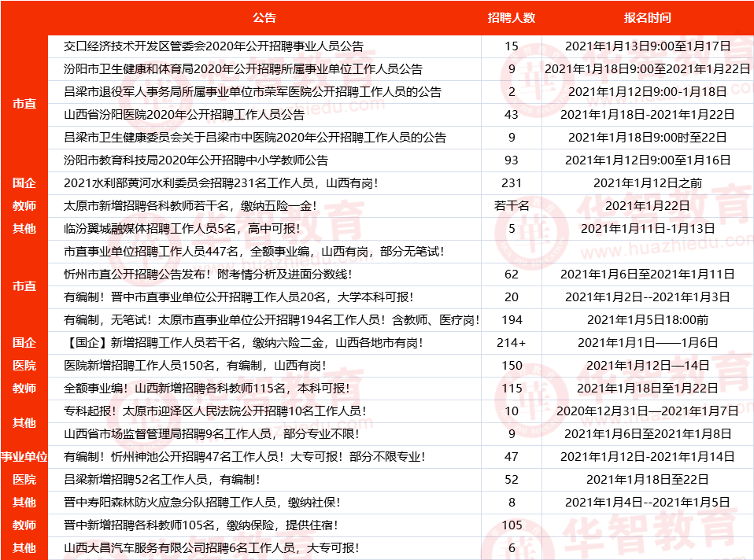Click the 194 headcount cell
The height and width of the screenshot is (560, 754).
512,320
